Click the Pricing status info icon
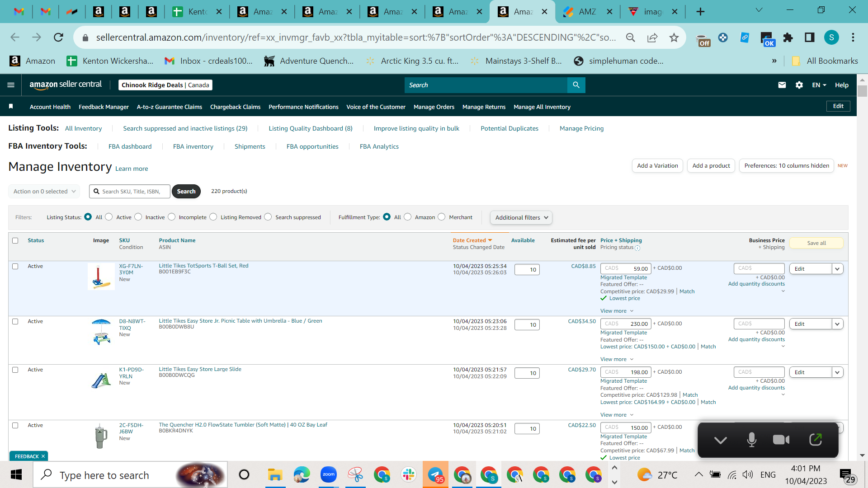 [637, 248]
